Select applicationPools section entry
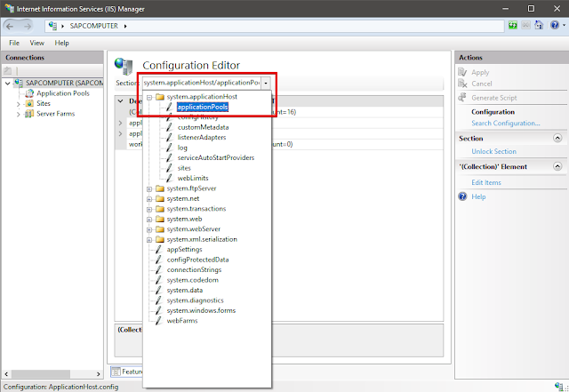This screenshot has height=392, width=569. click(x=203, y=107)
